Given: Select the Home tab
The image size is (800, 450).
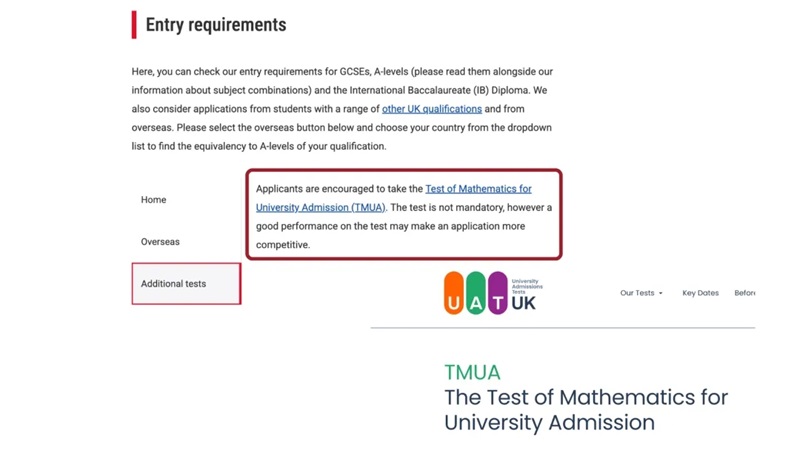Looking at the screenshot, I should (x=154, y=200).
